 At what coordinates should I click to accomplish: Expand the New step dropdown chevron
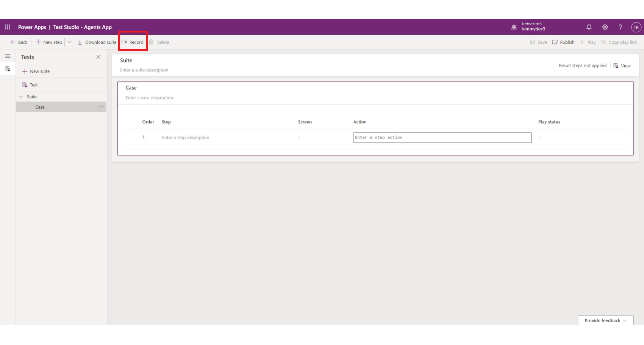coord(70,42)
